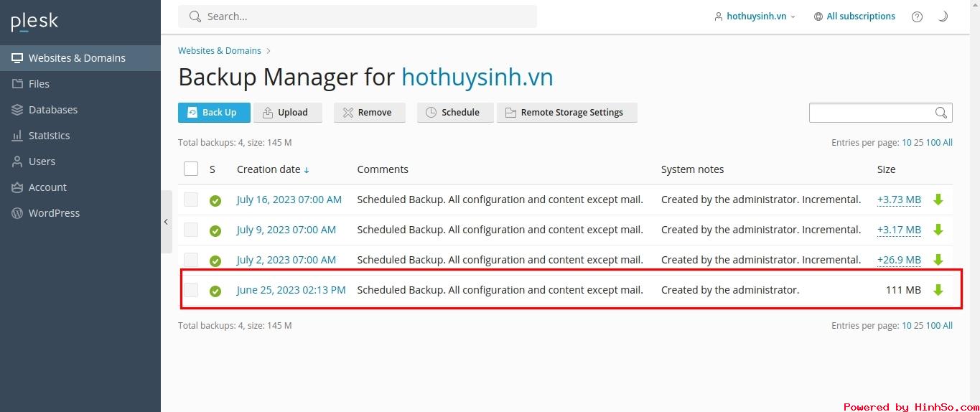Click the Back Up button
Viewport: 980px width, 412px height.
pos(214,113)
